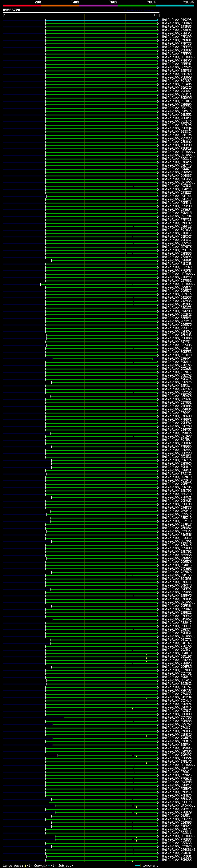Viewport: 197px width, 868px height.
Task: Click the green ~80% identity legend segment
Action: [x=136, y=6]
